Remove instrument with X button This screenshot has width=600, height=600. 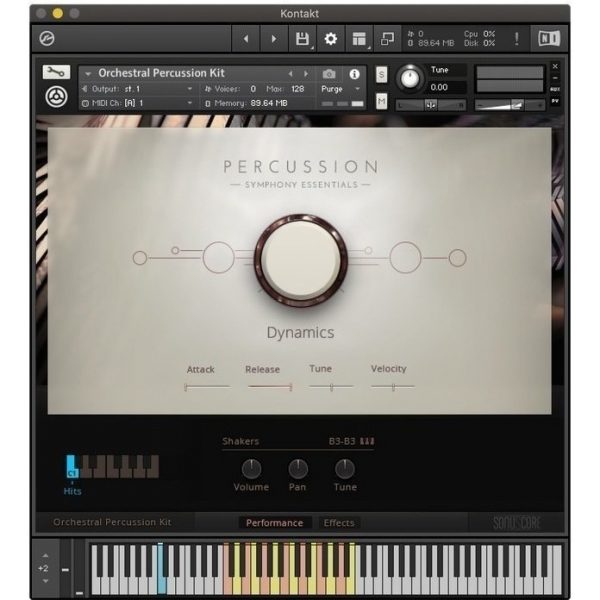click(x=555, y=66)
